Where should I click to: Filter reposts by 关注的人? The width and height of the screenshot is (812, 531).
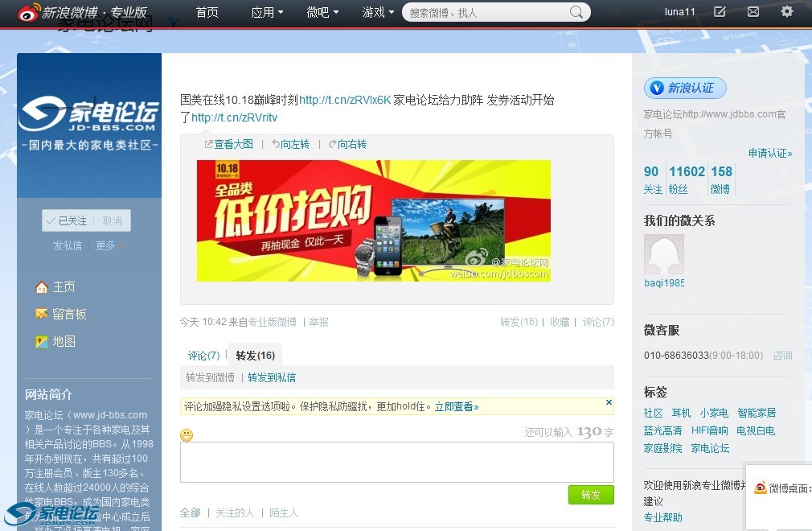(x=235, y=512)
